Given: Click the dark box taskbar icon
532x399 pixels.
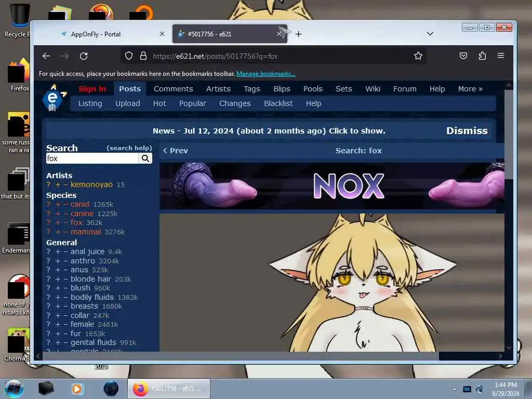Looking at the screenshot, I should point(46,389).
